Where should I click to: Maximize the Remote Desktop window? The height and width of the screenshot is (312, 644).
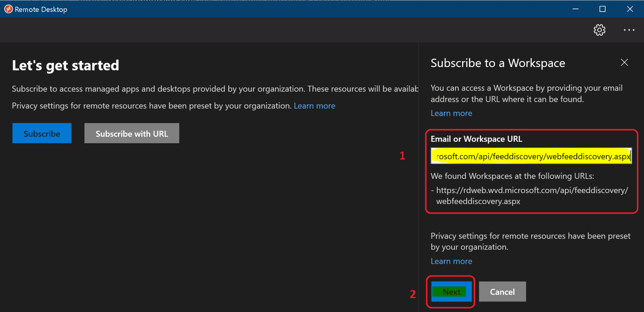(602, 9)
